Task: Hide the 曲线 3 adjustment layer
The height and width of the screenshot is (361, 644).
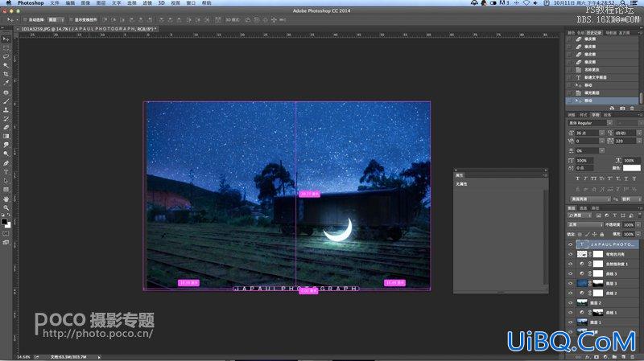Action: 570,273
